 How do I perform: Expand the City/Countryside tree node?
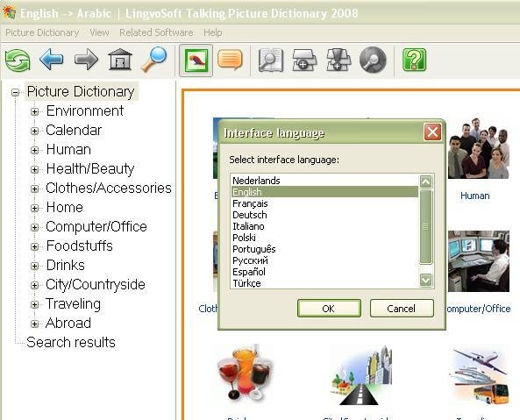click(34, 285)
